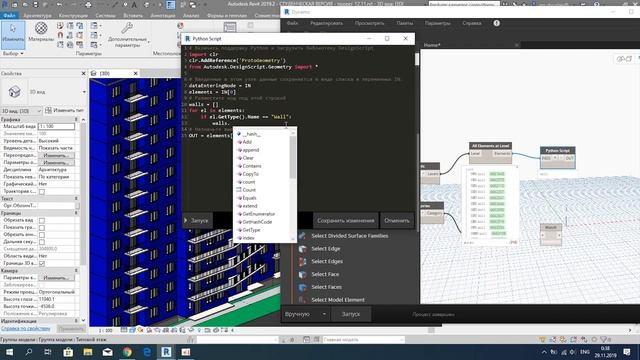The height and width of the screenshot is (360, 640).
Task: Open Dynamo Редактировать menu
Action: (x=326, y=23)
